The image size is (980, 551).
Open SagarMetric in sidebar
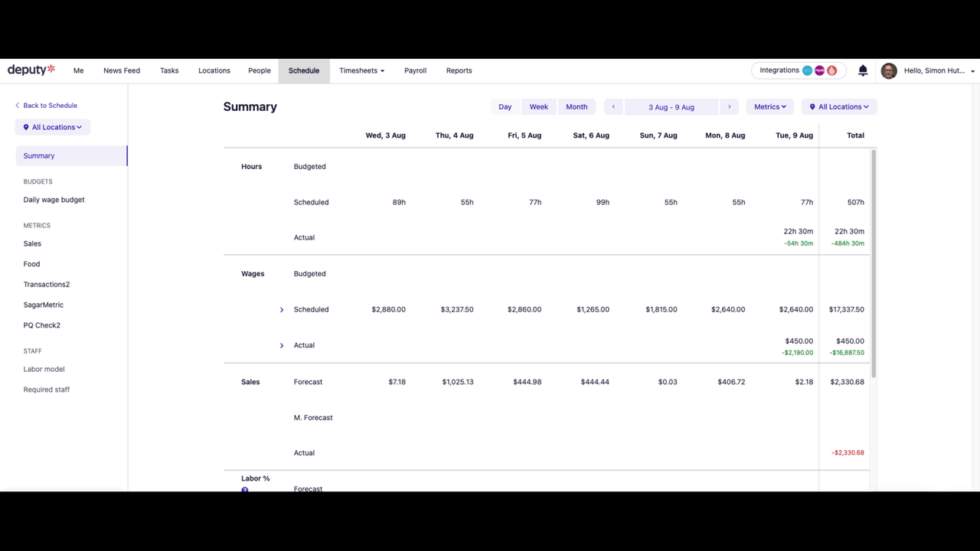pos(44,305)
